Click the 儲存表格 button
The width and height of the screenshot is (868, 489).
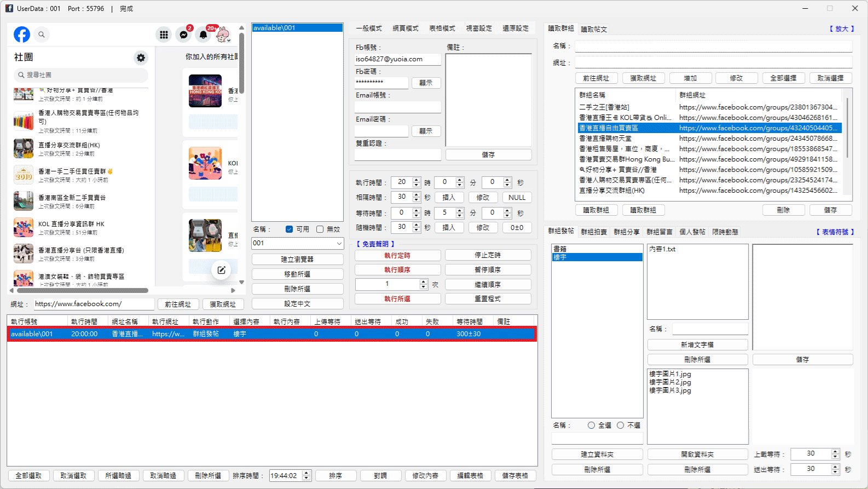(x=515, y=476)
